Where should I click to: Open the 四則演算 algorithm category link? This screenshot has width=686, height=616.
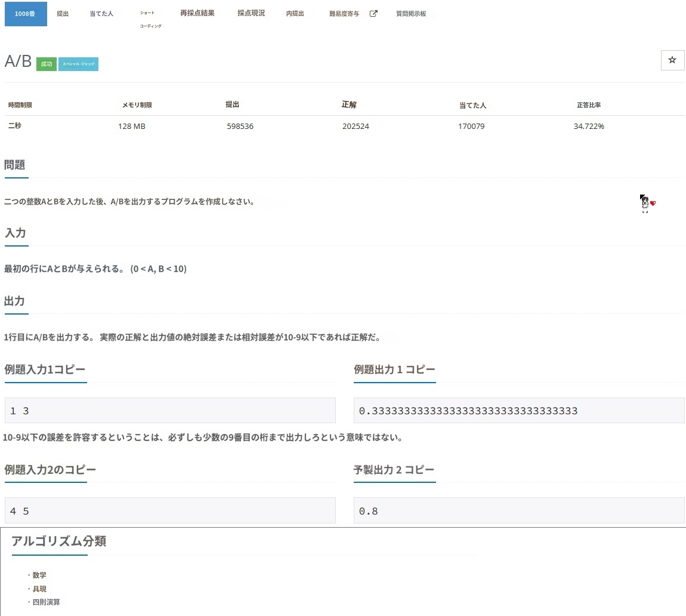coord(46,602)
